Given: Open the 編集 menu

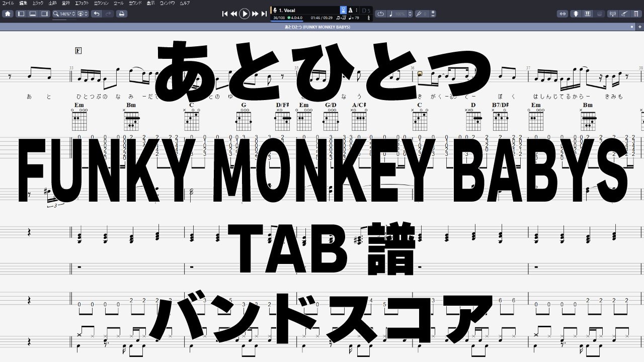Looking at the screenshot, I should (x=23, y=3).
